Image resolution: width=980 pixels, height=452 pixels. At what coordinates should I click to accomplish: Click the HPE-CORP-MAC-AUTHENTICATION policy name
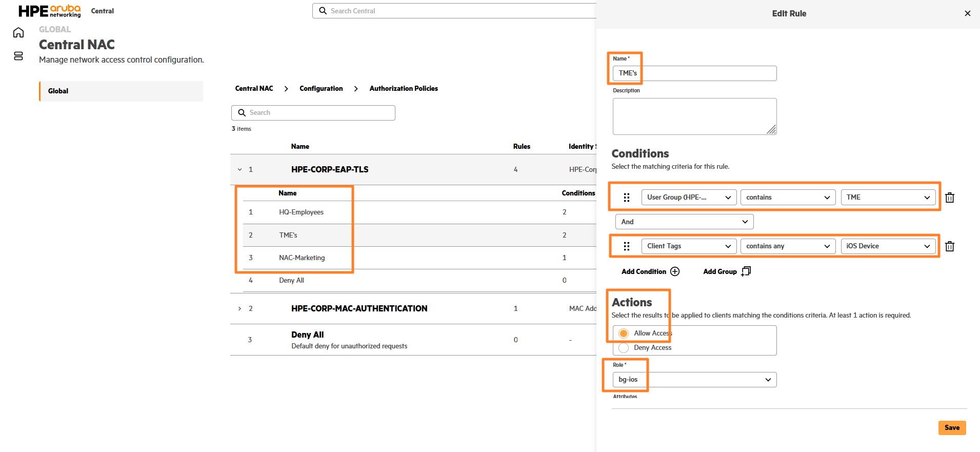[x=359, y=308]
